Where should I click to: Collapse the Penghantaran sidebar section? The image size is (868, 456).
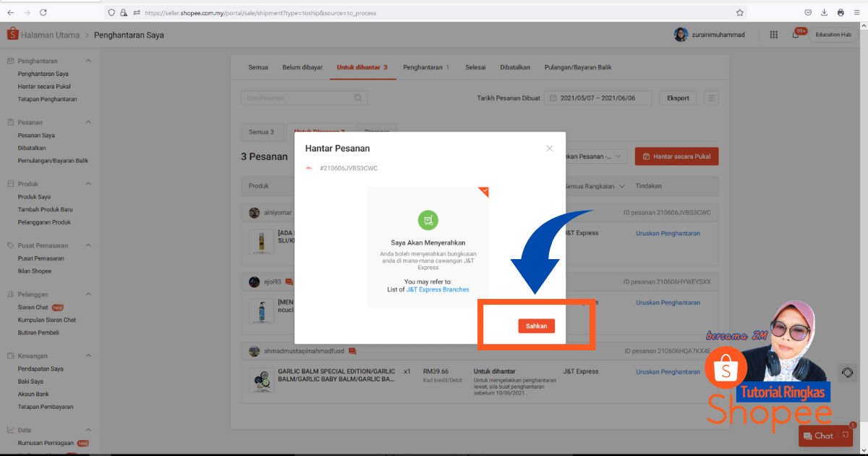point(88,61)
